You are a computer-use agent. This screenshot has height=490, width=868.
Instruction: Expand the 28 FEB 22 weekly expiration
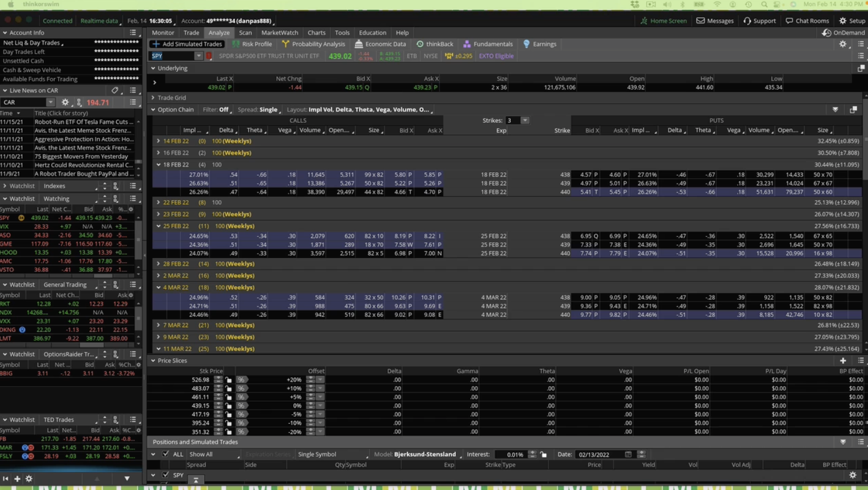click(x=159, y=264)
